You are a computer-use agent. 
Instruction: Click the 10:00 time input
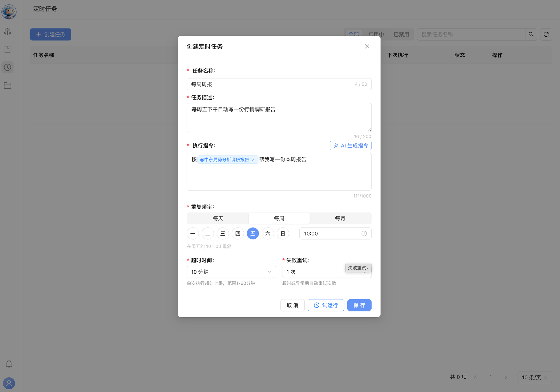335,233
